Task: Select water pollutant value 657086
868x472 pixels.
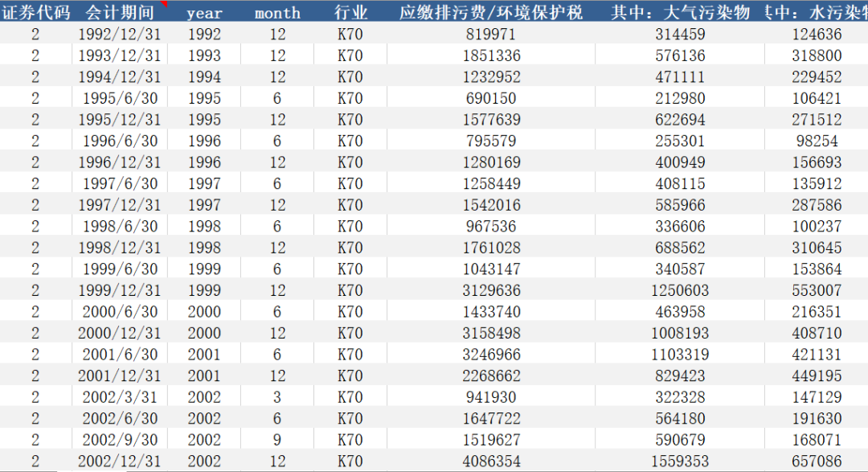Action: click(x=817, y=461)
